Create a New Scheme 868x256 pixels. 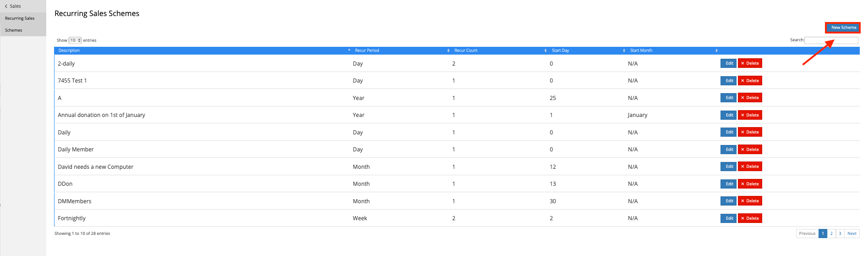843,28
